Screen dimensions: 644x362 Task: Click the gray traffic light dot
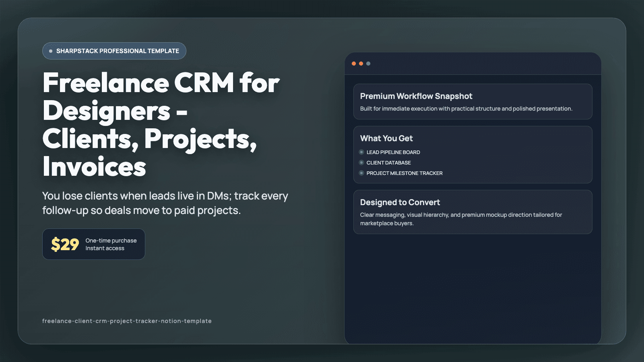367,64
